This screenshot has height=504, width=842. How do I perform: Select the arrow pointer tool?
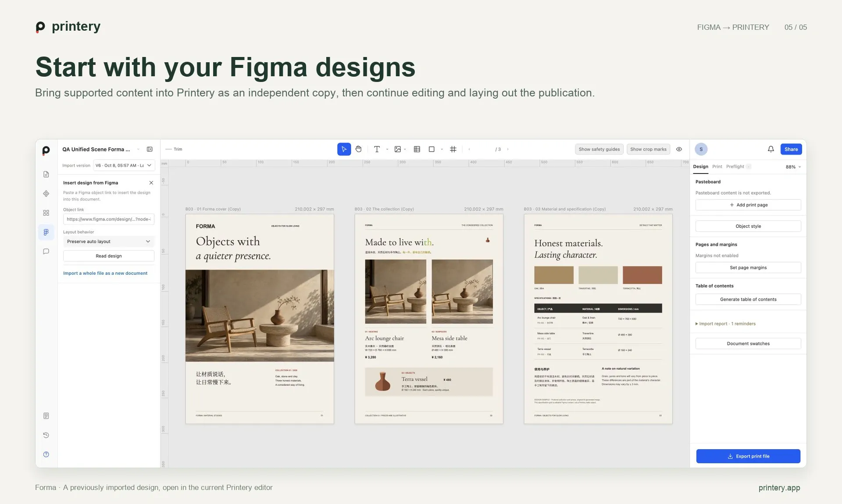click(344, 149)
